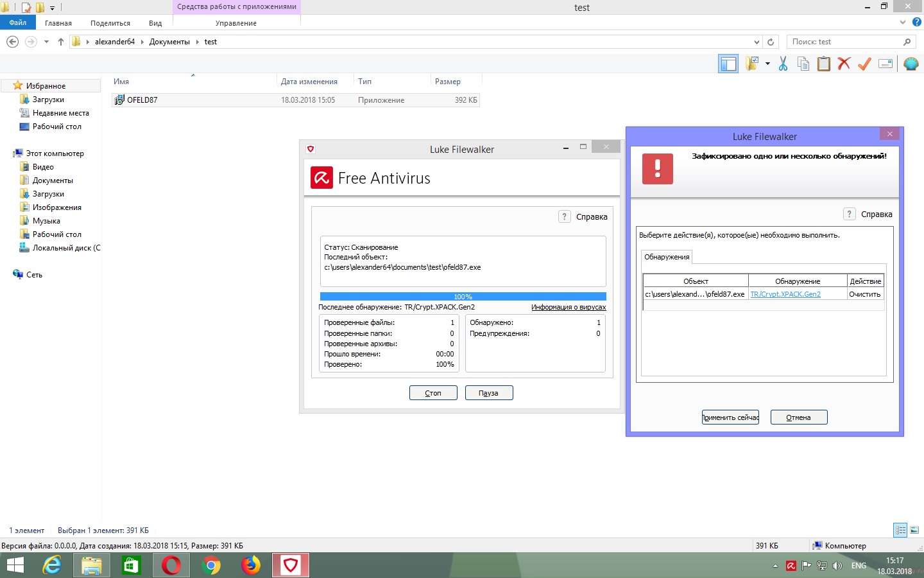
Task: Click the teal shell icon in Explorer toolbar
Action: click(x=911, y=64)
